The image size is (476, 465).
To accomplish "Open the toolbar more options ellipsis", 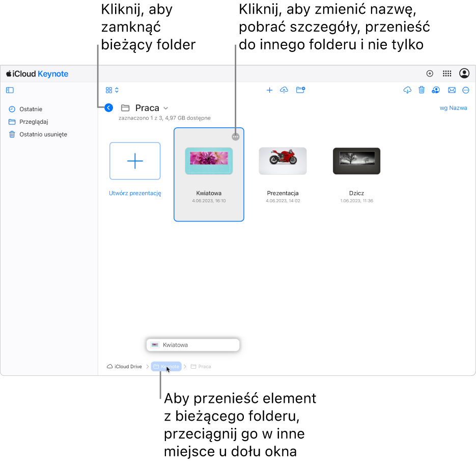I will (x=466, y=90).
